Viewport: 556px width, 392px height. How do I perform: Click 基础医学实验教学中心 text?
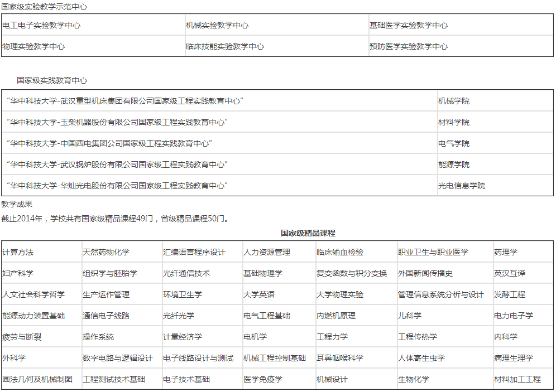(x=409, y=25)
